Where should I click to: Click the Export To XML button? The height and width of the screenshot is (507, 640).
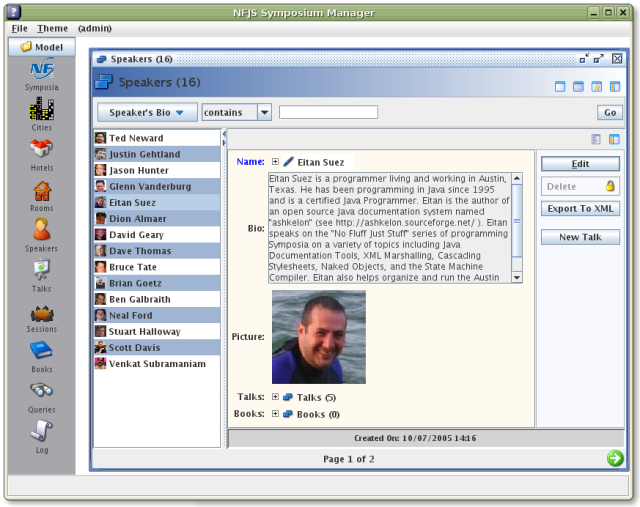580,209
